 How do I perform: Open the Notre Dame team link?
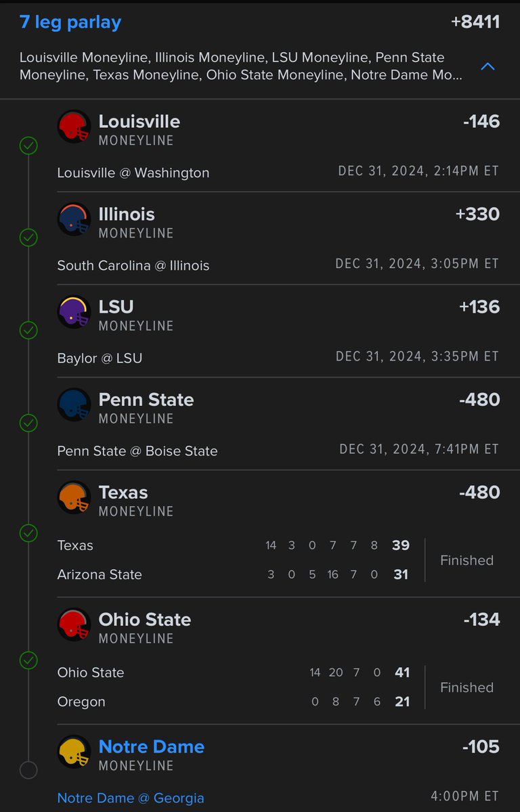[152, 746]
